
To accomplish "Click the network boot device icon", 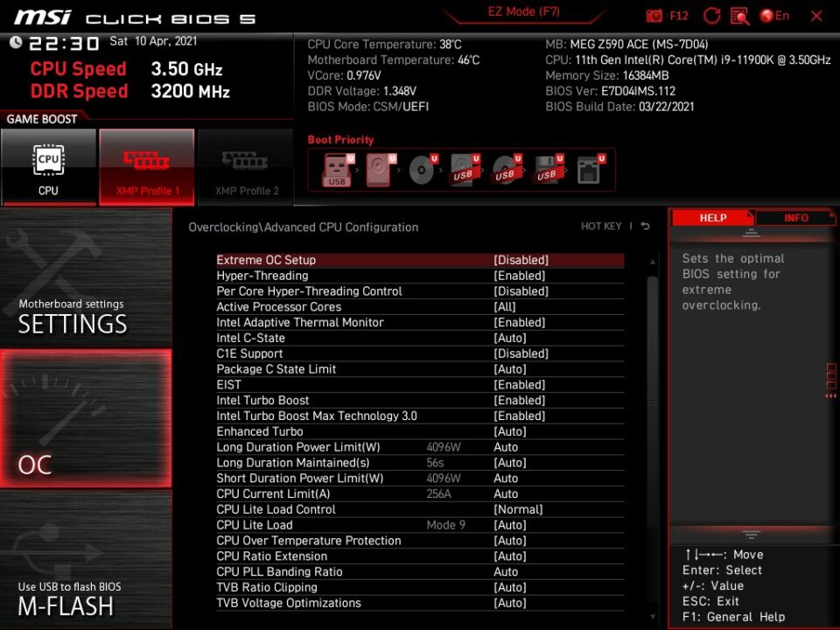I will pyautogui.click(x=589, y=170).
